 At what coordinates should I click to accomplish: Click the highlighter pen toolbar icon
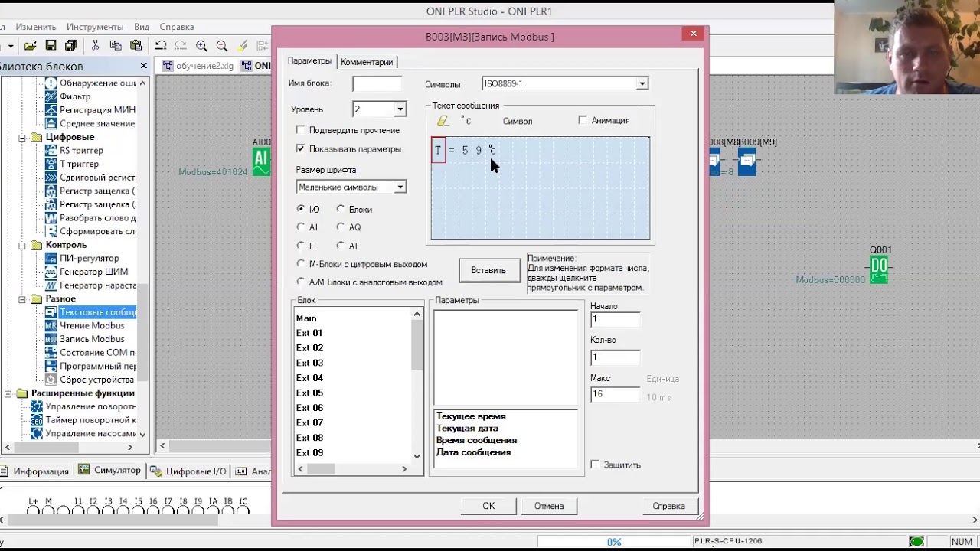coord(242,46)
